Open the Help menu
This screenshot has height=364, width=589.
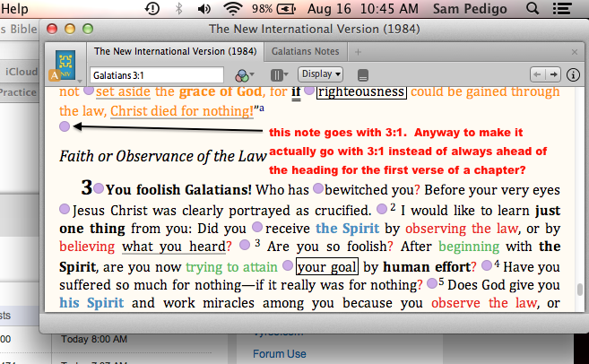[x=14, y=8]
